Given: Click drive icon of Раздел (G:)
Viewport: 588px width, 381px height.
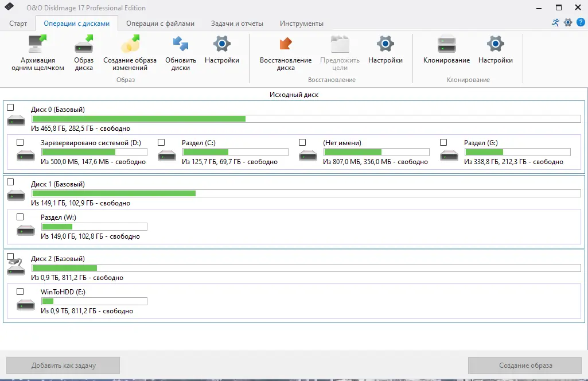Looking at the screenshot, I should coord(449,155).
